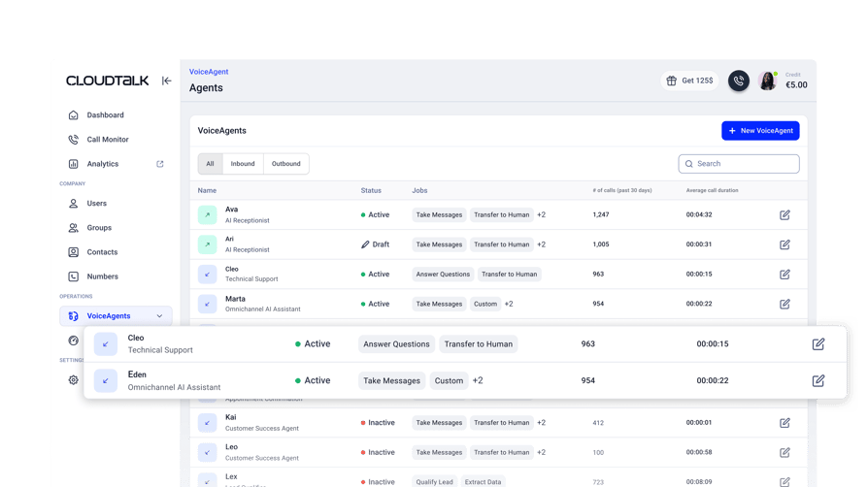Click Ari's Draft status

click(376, 244)
